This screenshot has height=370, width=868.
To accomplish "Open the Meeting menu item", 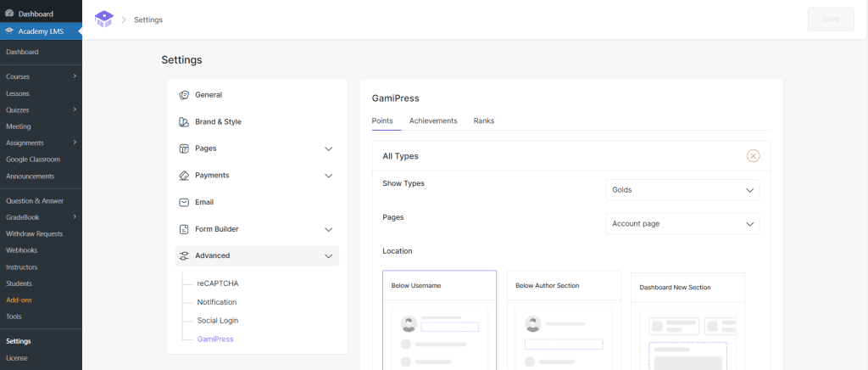I will click(x=19, y=126).
